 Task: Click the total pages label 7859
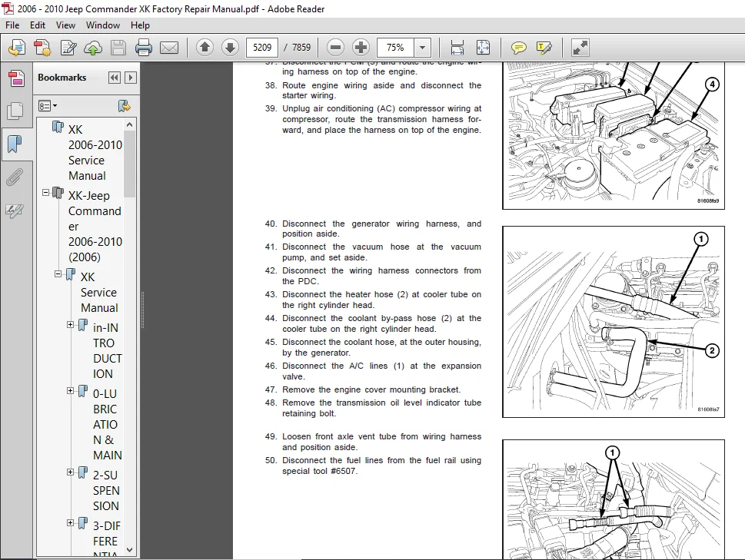point(301,48)
